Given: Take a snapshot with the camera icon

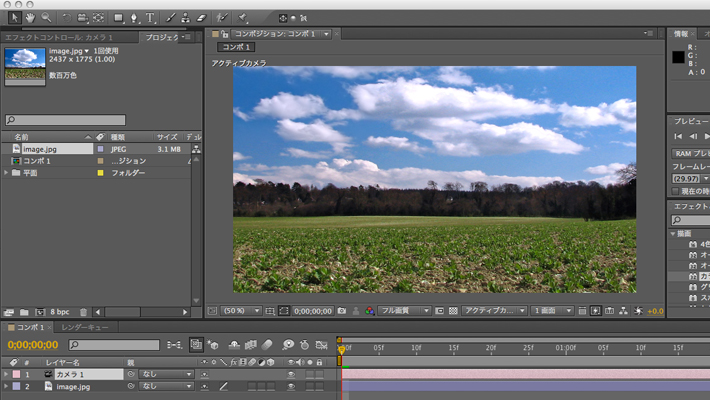Looking at the screenshot, I should [x=342, y=311].
